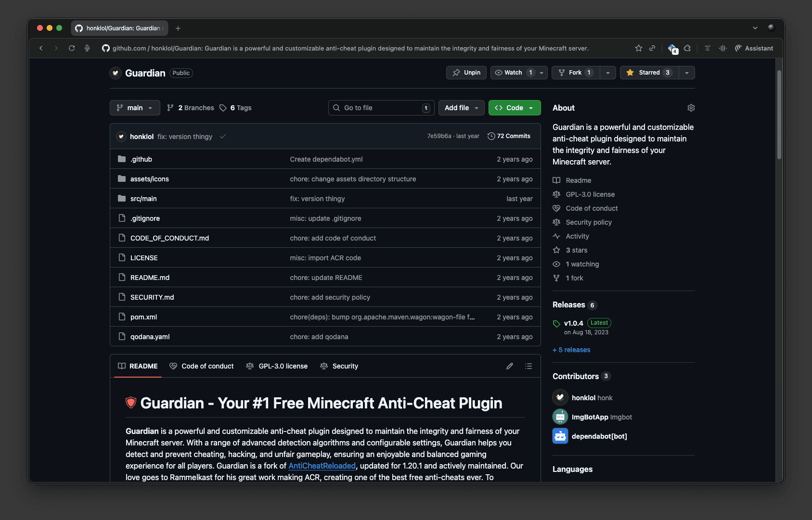This screenshot has height=520, width=812.
Task: Open the v1.0.4 latest release
Action: (x=573, y=323)
